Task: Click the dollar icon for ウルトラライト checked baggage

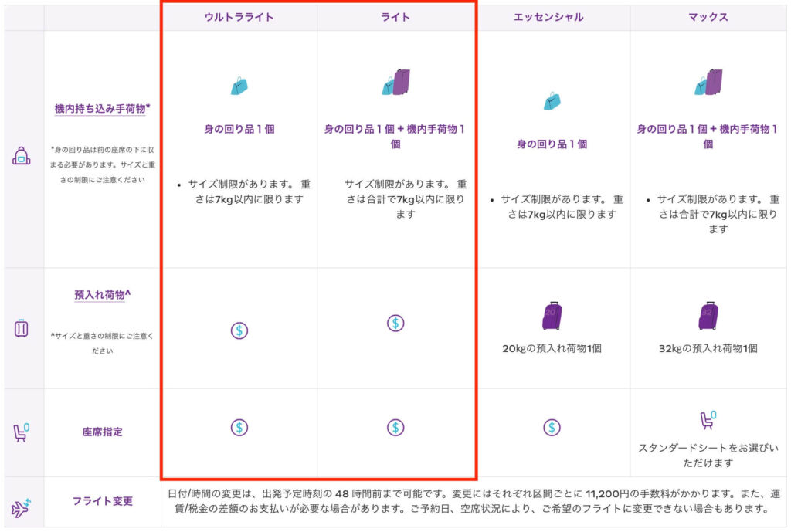Action: (239, 330)
